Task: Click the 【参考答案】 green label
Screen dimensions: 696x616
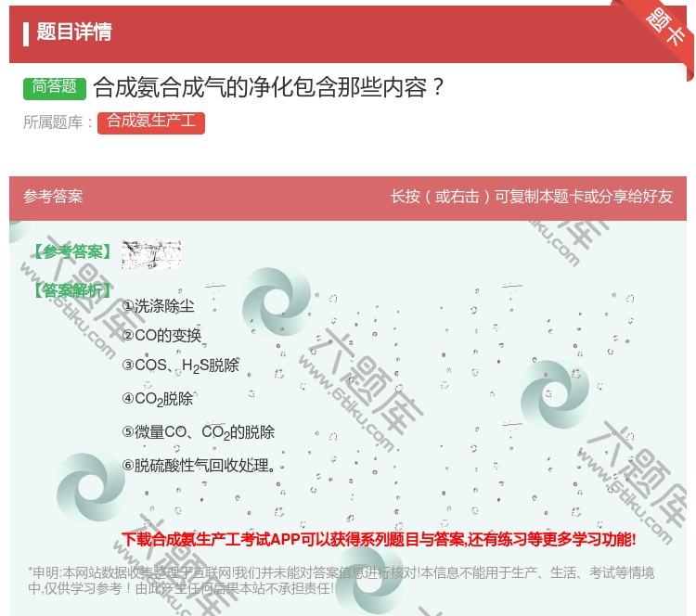Action: (x=72, y=251)
